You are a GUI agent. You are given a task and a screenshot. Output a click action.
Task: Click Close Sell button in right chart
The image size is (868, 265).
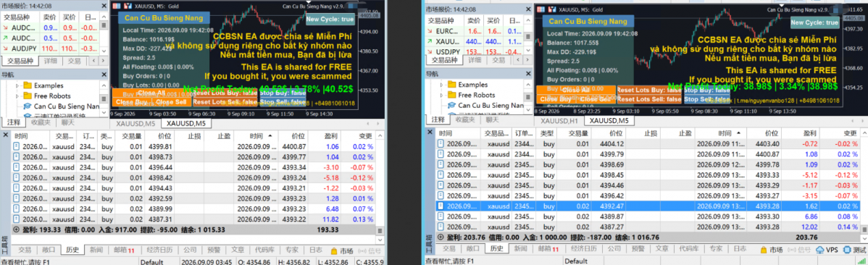click(x=596, y=99)
